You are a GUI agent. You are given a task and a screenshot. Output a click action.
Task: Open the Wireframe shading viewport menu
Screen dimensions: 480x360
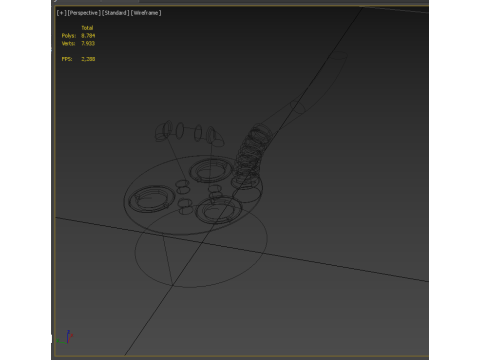point(146,13)
